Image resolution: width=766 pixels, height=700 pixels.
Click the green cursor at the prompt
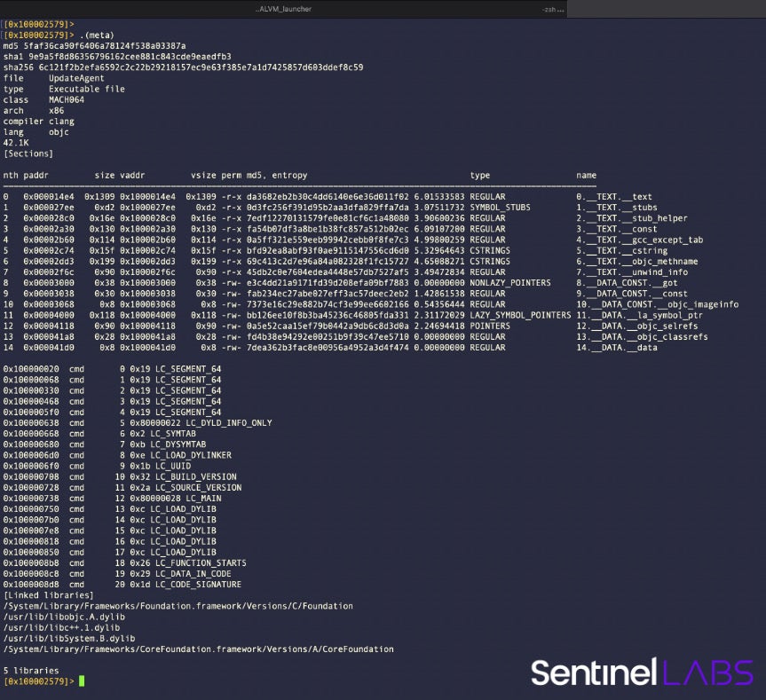(82, 680)
